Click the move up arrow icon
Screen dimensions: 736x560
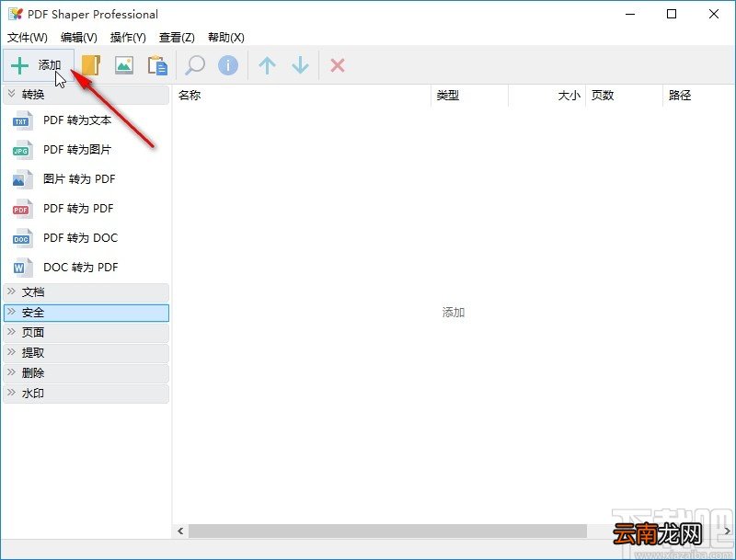click(267, 65)
